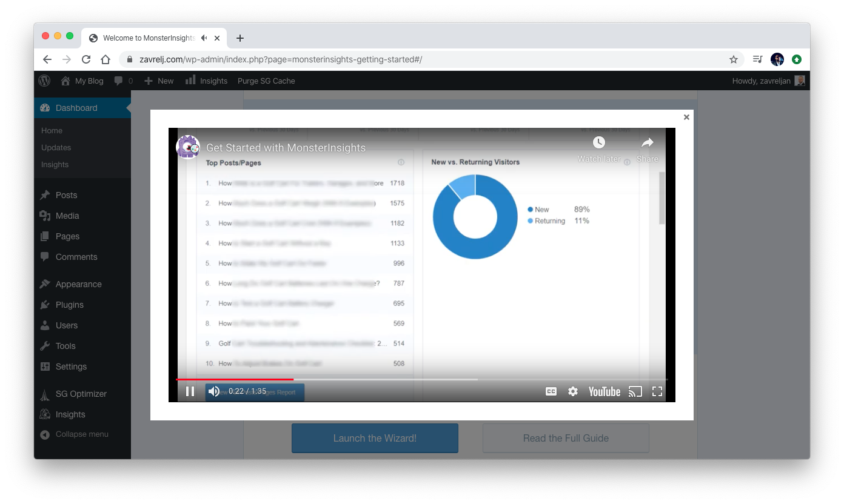Open SG Optimizer in sidebar
Viewport: 844px width, 504px height.
[x=82, y=394]
